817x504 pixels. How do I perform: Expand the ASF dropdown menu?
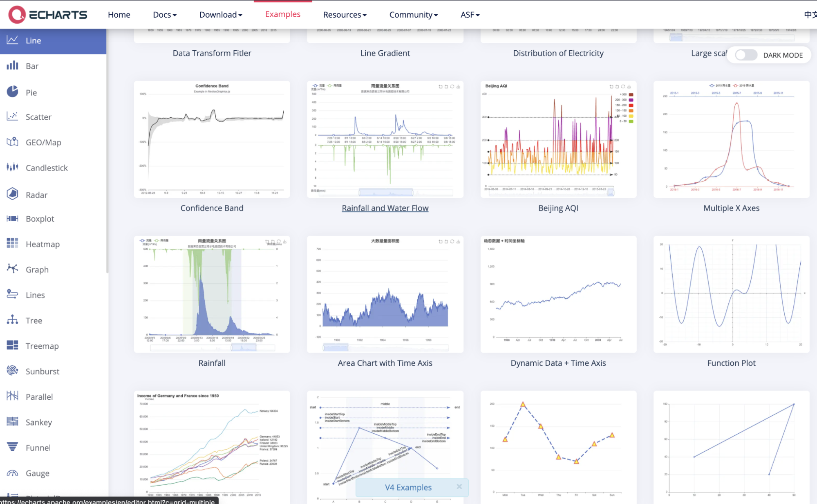point(470,15)
